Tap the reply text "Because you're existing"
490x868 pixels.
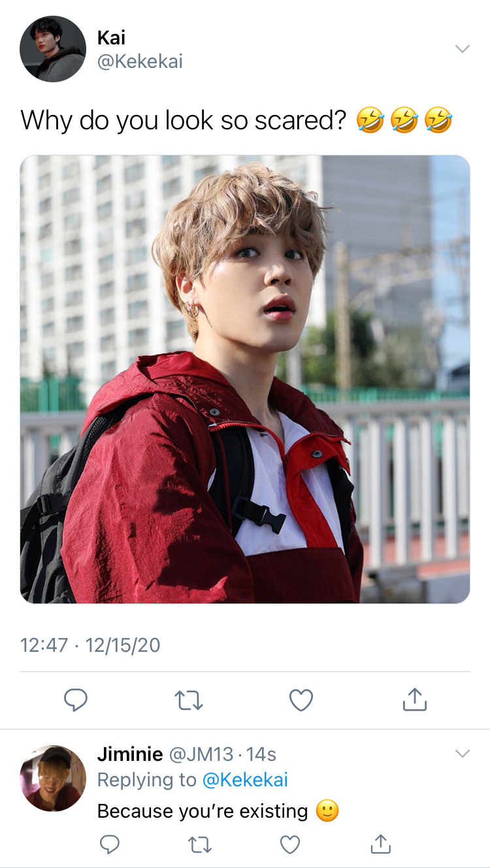(203, 811)
